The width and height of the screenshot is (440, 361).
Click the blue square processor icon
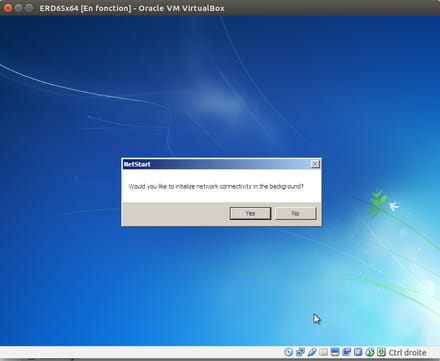click(358, 352)
